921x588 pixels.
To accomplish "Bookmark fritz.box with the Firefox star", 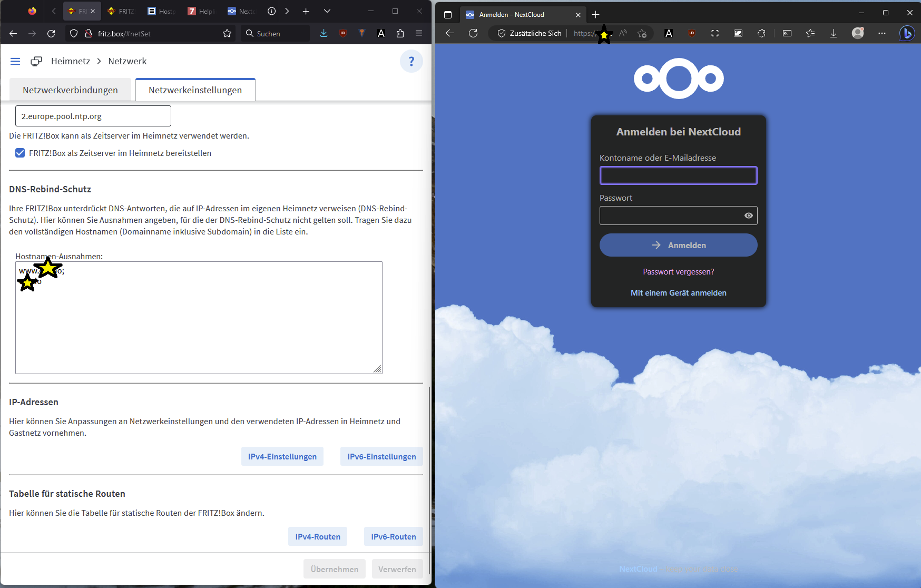I will coord(227,34).
